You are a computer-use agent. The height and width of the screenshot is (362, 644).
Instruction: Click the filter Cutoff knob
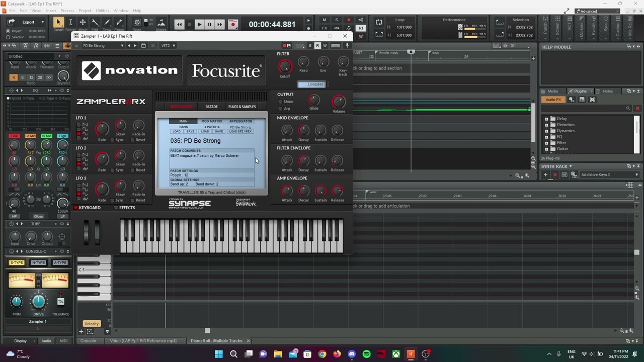click(285, 67)
